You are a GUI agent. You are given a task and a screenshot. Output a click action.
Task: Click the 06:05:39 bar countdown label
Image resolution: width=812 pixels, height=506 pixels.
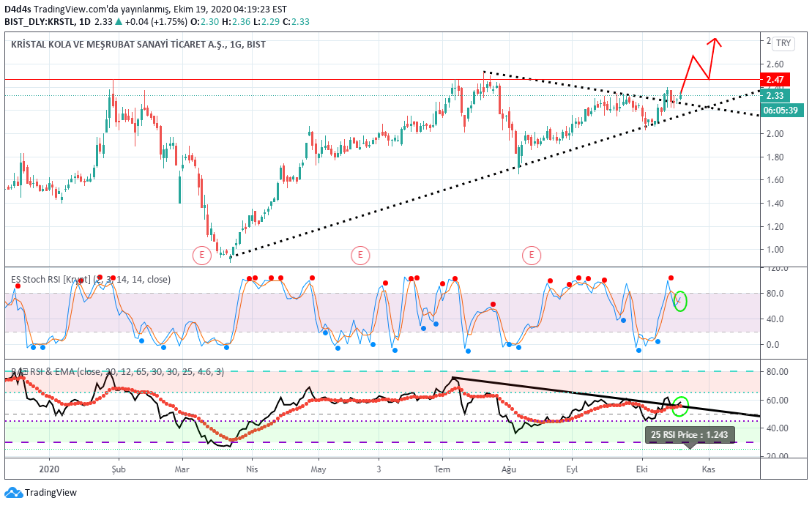click(x=782, y=111)
